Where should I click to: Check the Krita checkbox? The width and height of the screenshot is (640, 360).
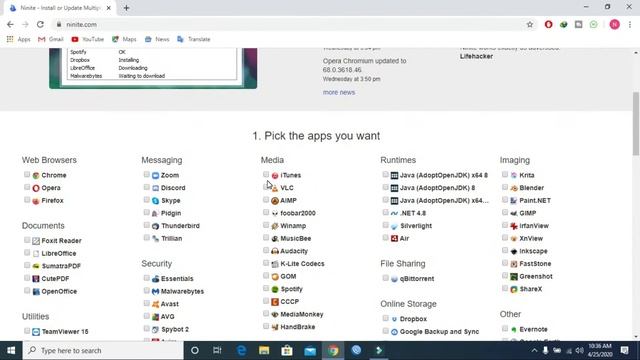[505, 175]
